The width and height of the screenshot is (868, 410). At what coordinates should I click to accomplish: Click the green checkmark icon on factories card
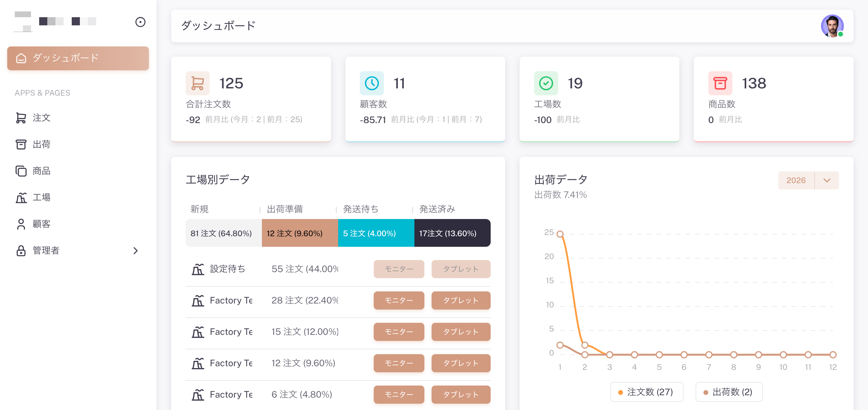point(546,83)
